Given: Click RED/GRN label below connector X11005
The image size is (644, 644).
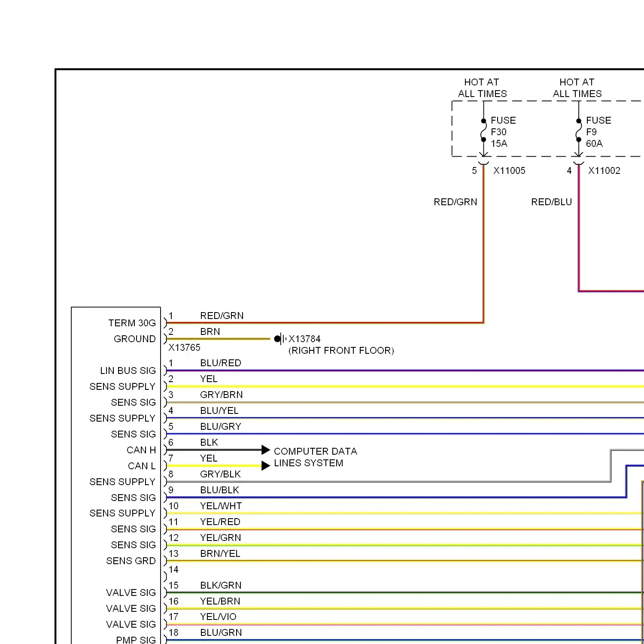Looking at the screenshot, I should (x=456, y=202).
